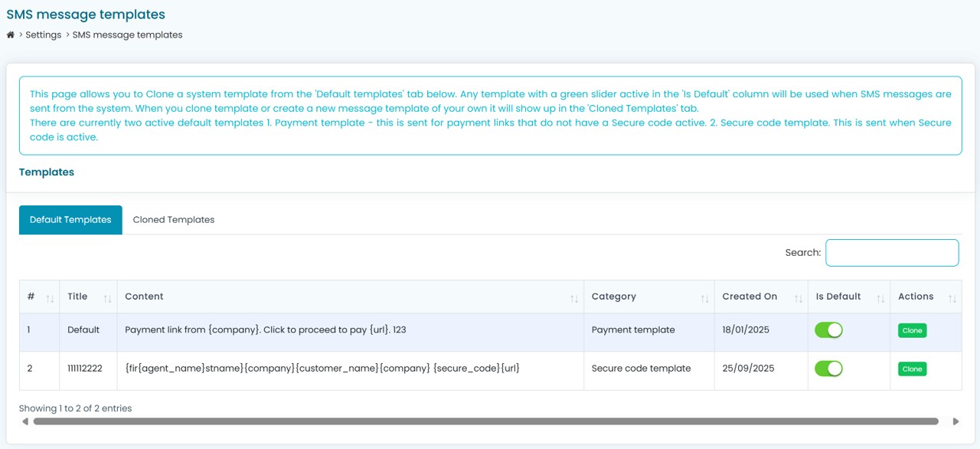
Task: Sort by the # column arrows
Action: coord(50,298)
